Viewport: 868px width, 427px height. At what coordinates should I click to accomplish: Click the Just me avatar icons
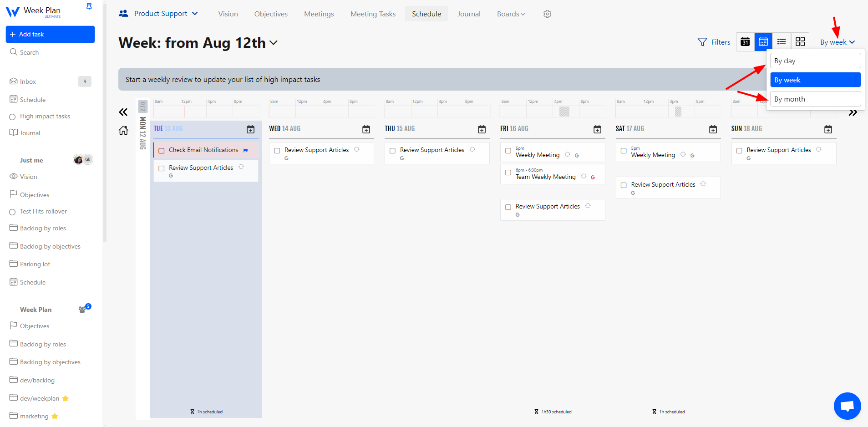(x=83, y=159)
